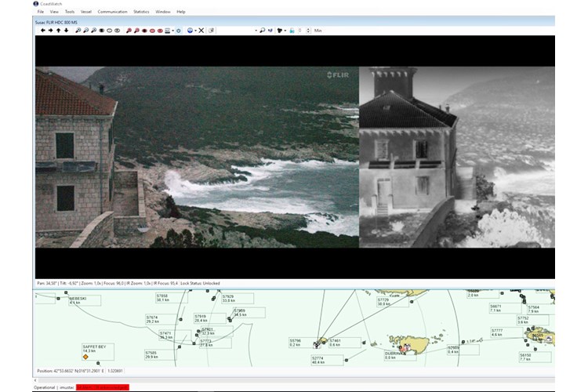
Task: Click the Position coordinates readout
Action: pos(71,371)
